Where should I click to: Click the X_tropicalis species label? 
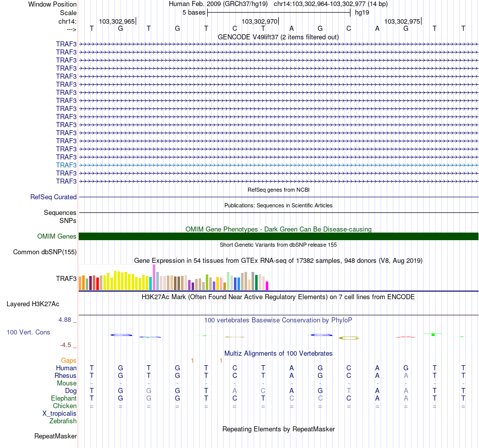(59, 414)
